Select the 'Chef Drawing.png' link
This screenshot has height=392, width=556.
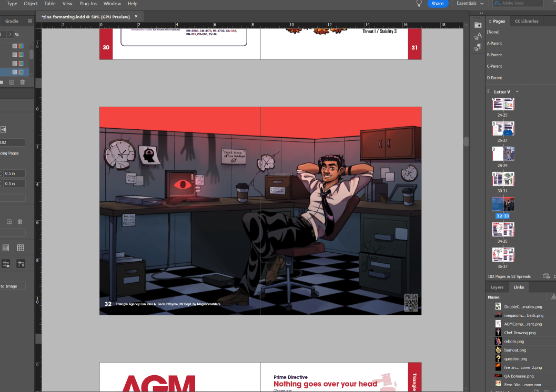point(521,333)
